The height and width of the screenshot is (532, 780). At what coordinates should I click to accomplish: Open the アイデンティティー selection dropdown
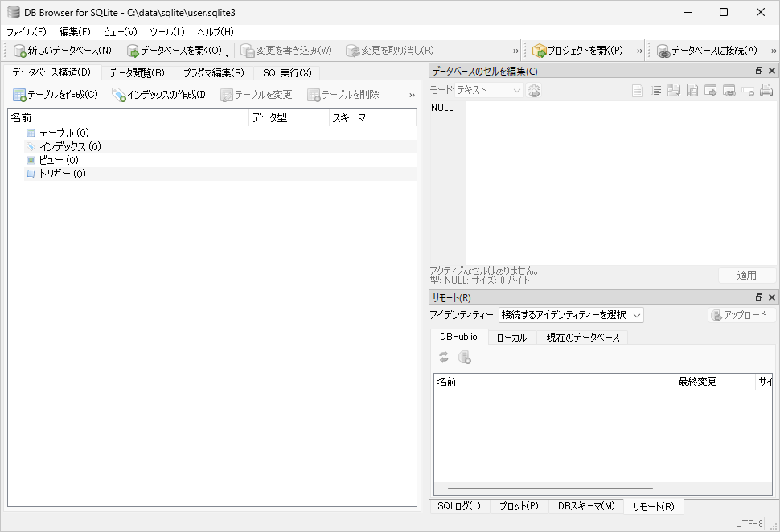coord(637,315)
